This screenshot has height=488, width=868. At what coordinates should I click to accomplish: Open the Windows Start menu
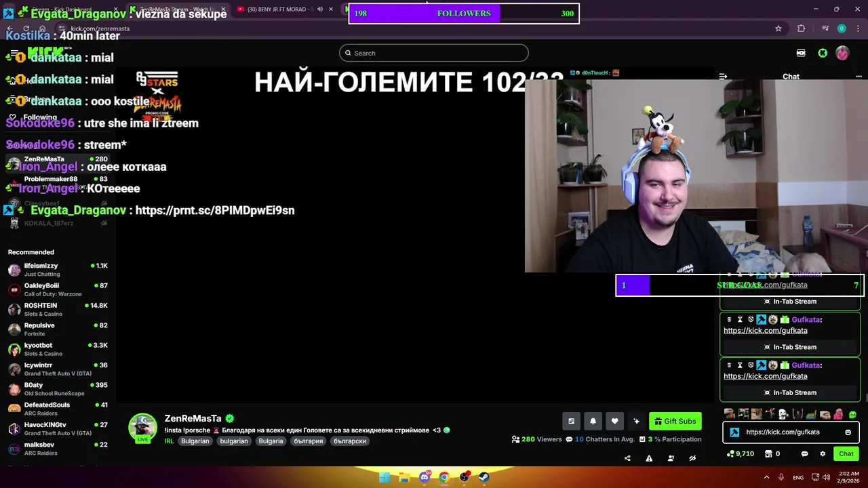coord(384,477)
